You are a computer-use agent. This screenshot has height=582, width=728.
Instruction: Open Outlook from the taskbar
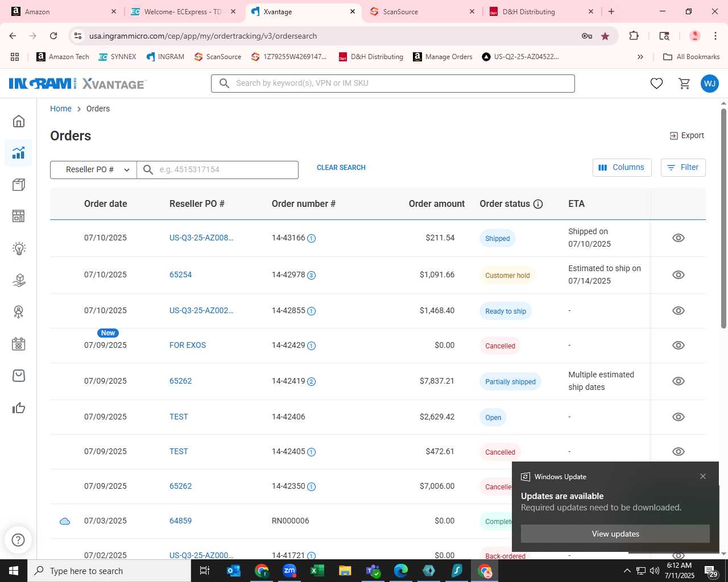point(234,571)
